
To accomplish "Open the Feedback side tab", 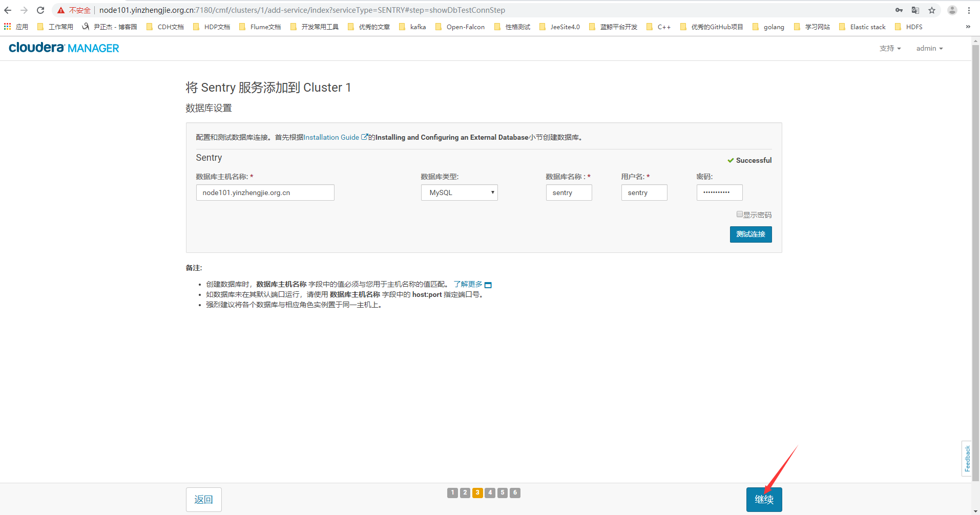I will (x=967, y=459).
